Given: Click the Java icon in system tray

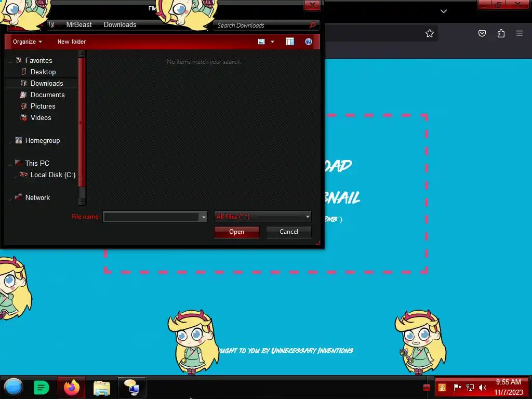Looking at the screenshot, I should [x=442, y=388].
